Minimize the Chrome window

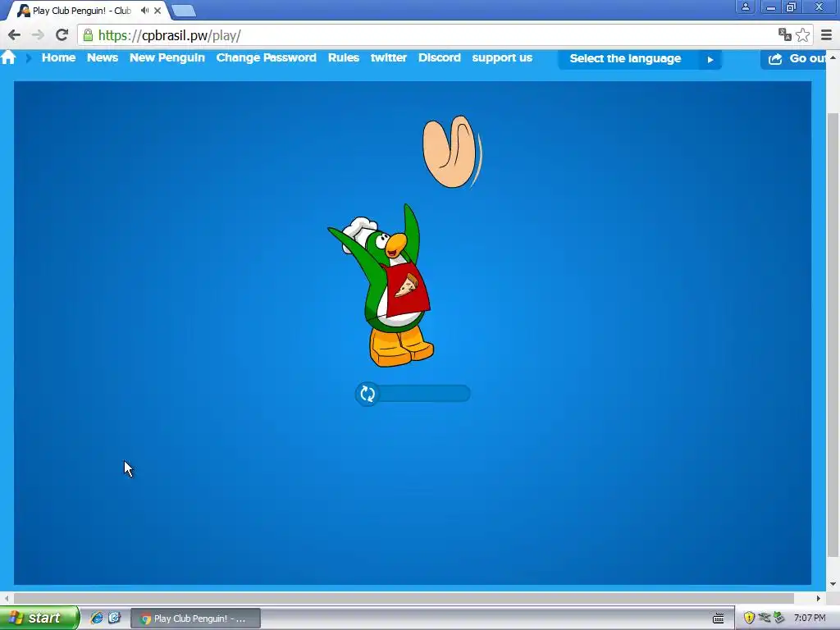(771, 7)
